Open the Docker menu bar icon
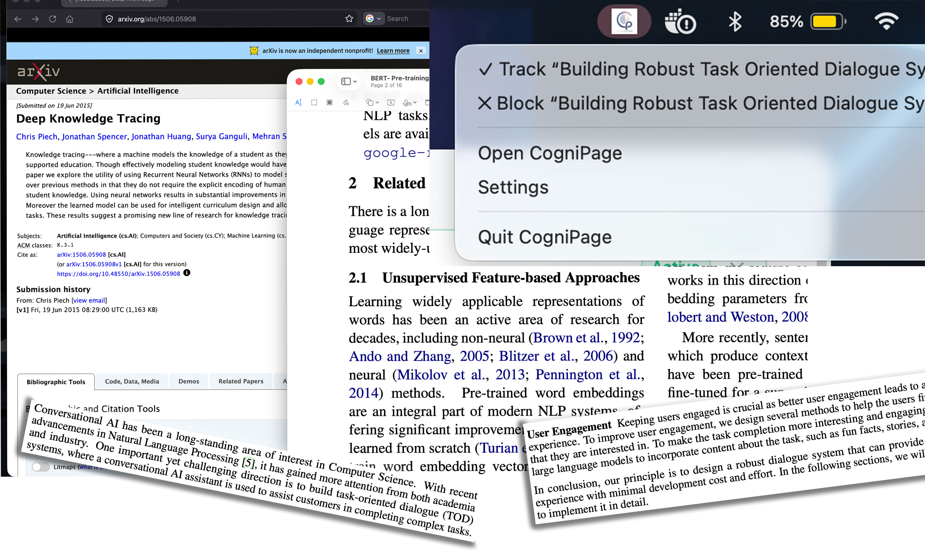The image size is (925, 560). [680, 21]
